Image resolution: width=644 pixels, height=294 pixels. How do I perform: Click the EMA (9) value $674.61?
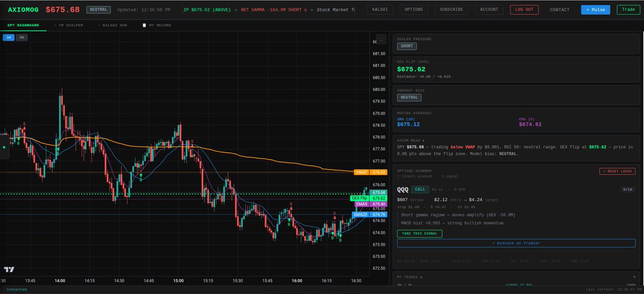(x=530, y=124)
